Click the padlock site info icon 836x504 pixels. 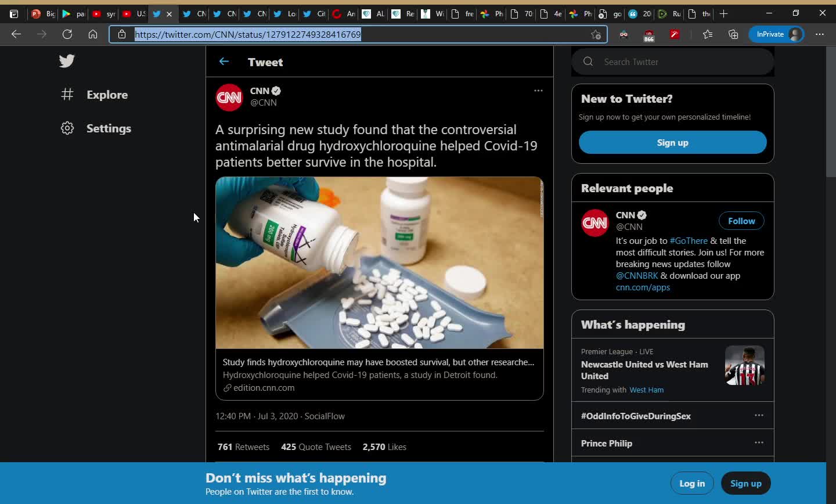click(x=122, y=34)
